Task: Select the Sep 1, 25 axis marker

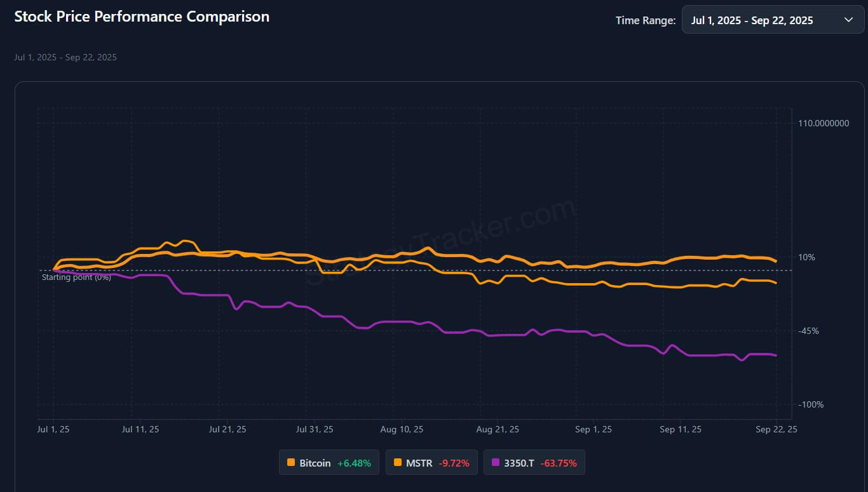Action: (x=593, y=430)
